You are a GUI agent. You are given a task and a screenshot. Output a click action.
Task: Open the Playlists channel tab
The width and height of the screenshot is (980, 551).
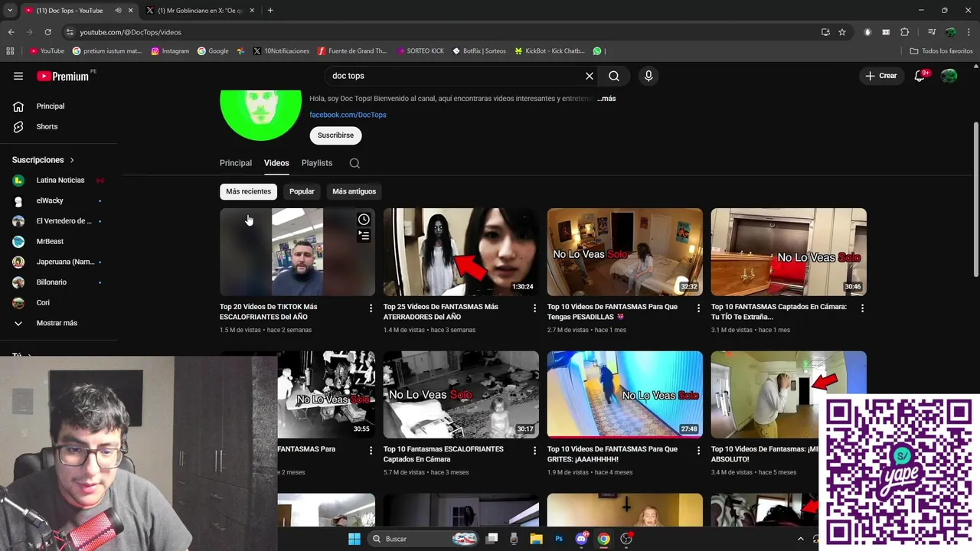pyautogui.click(x=317, y=163)
